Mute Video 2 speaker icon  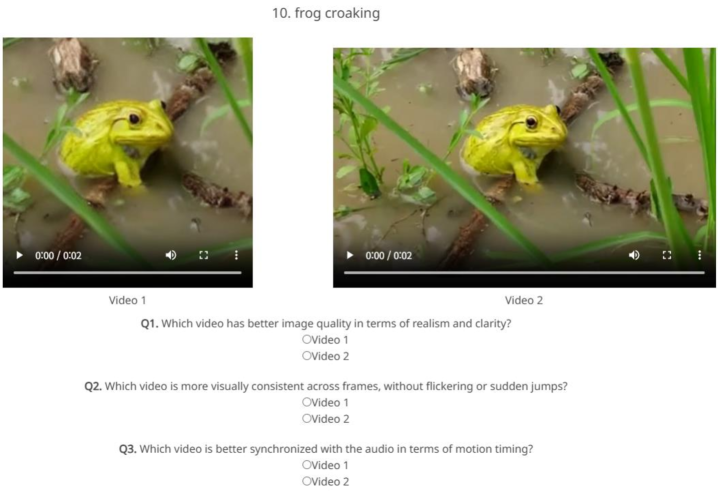click(x=634, y=255)
